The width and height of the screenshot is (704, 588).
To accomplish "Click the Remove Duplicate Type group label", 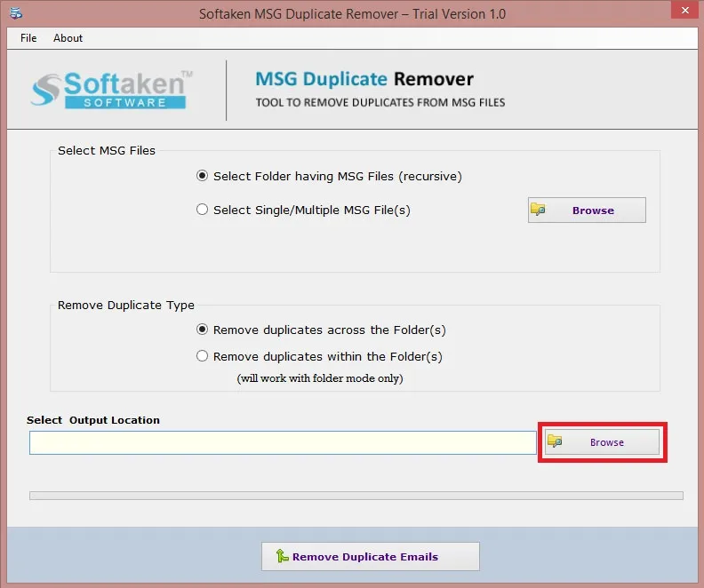I will click(x=126, y=305).
